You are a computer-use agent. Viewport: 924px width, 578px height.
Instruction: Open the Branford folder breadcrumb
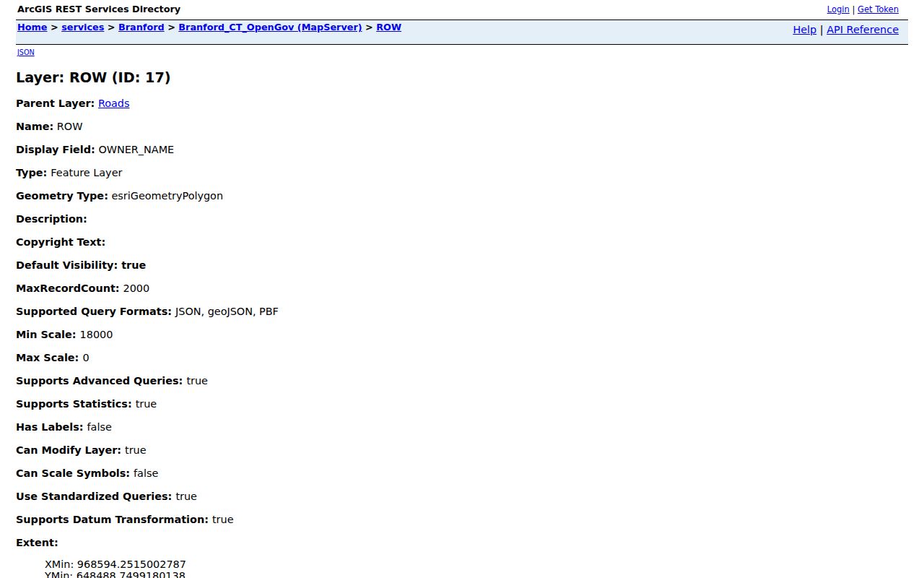pyautogui.click(x=141, y=27)
